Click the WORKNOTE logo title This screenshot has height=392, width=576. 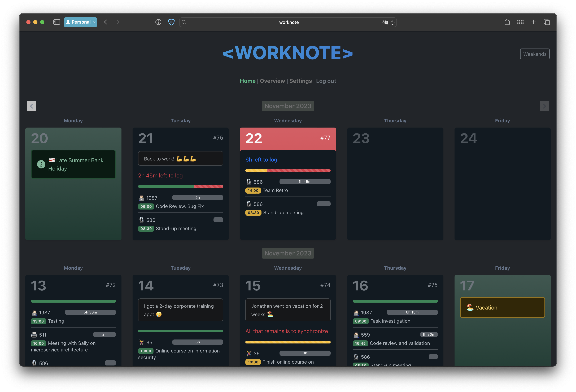(288, 53)
